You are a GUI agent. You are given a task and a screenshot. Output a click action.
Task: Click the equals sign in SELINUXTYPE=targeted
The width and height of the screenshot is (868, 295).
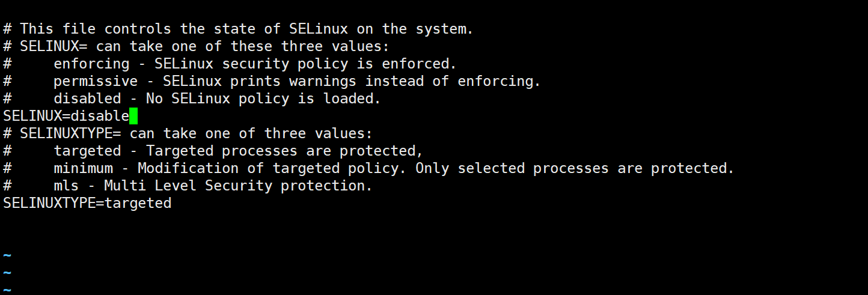(x=100, y=203)
